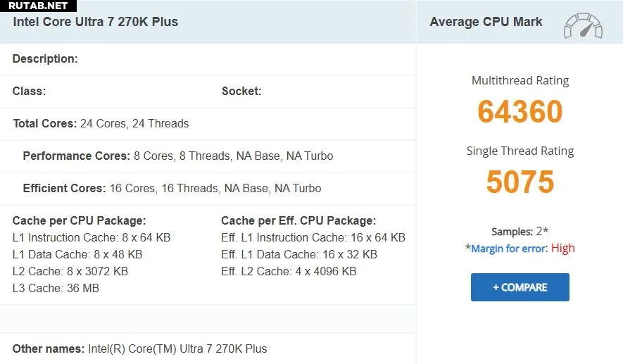Click the Multithread Rating label
This screenshot has height=364, width=623.
pyautogui.click(x=520, y=81)
